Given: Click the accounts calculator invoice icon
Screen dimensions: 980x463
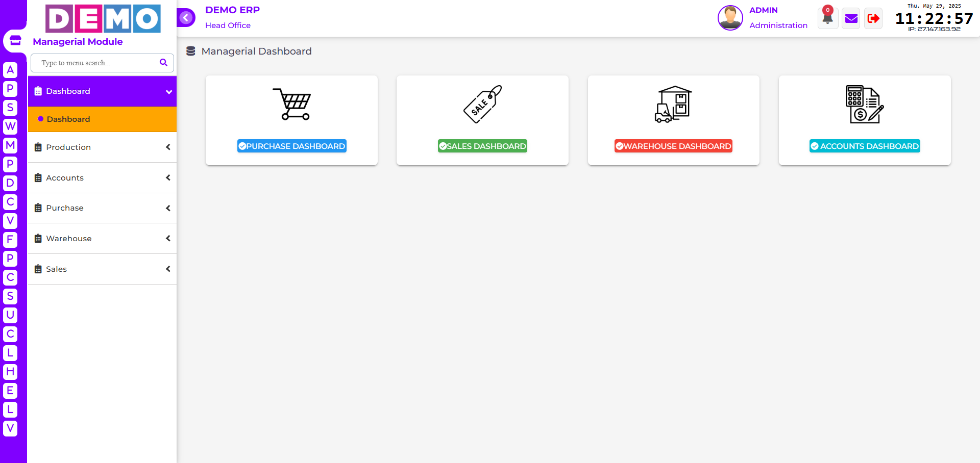Looking at the screenshot, I should point(864,104).
